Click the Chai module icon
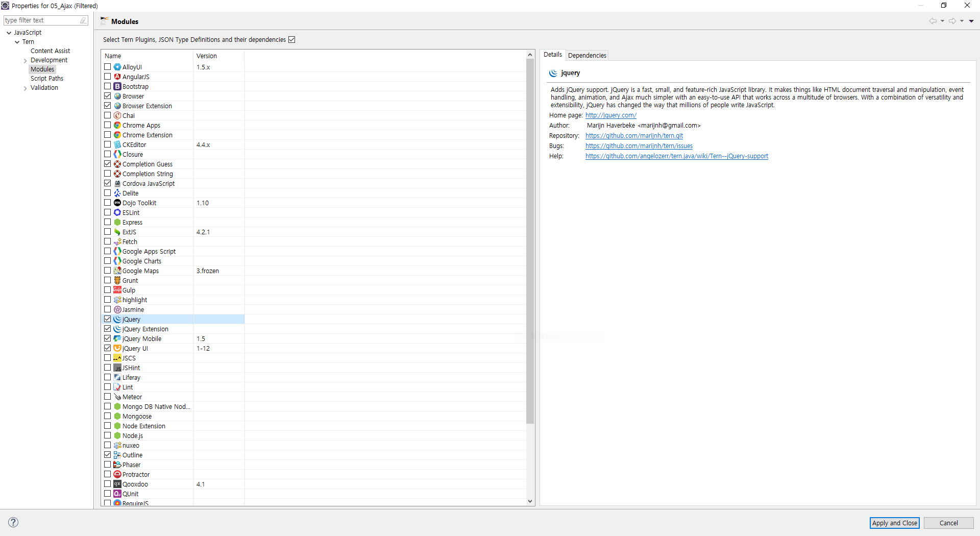 pyautogui.click(x=117, y=115)
